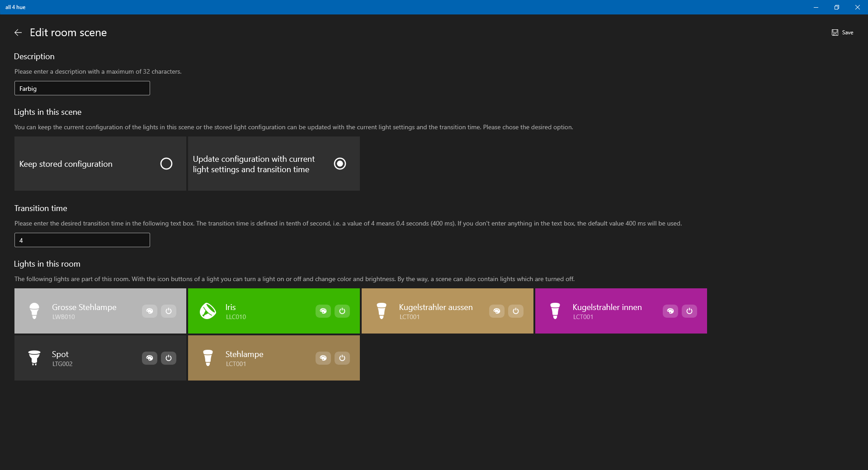Click the transition time text box
Viewport: 868px width, 470px height.
81,240
